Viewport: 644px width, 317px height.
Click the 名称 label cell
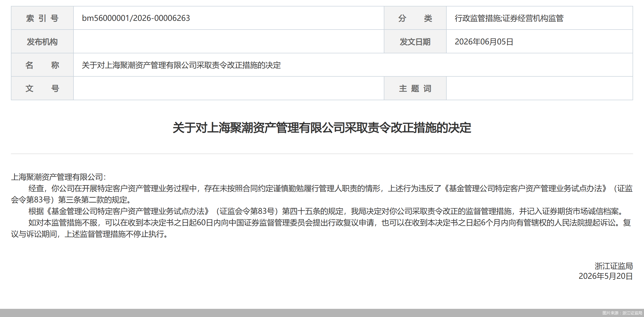pyautogui.click(x=42, y=65)
